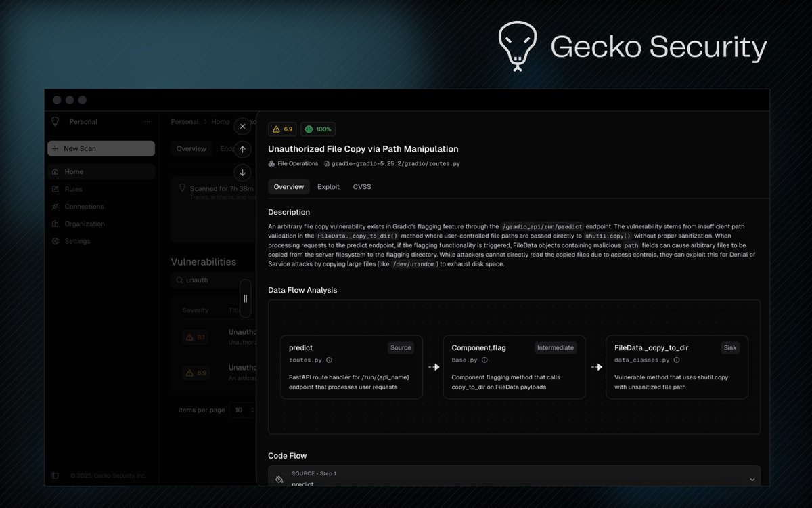Click the Severity column header
Viewport: 812px width, 508px height.
(196, 310)
